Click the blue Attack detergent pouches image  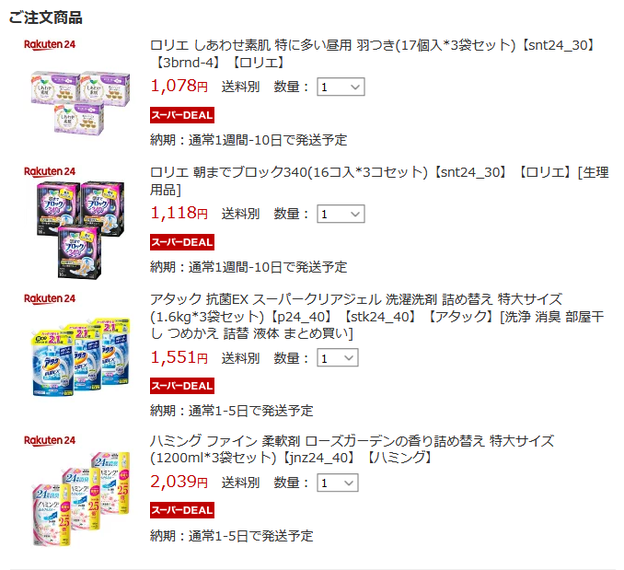(81, 357)
